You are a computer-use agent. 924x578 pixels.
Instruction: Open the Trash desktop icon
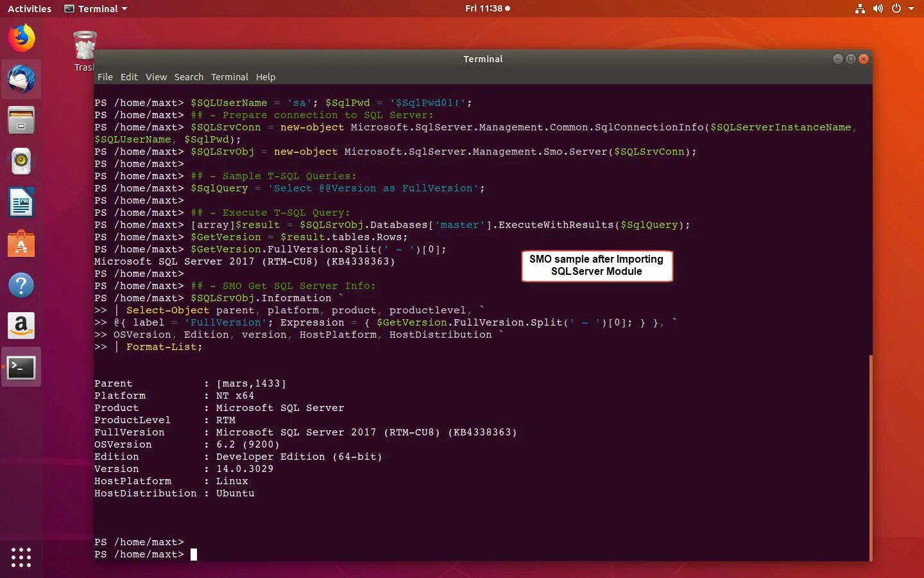[84, 51]
